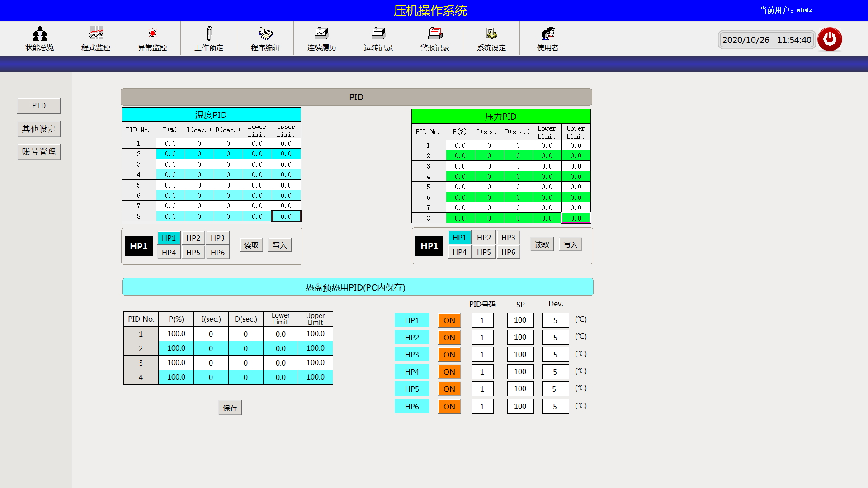Screen dimensions: 868x488
Task: Open 连续履历 continuous history icon
Action: [322, 34]
